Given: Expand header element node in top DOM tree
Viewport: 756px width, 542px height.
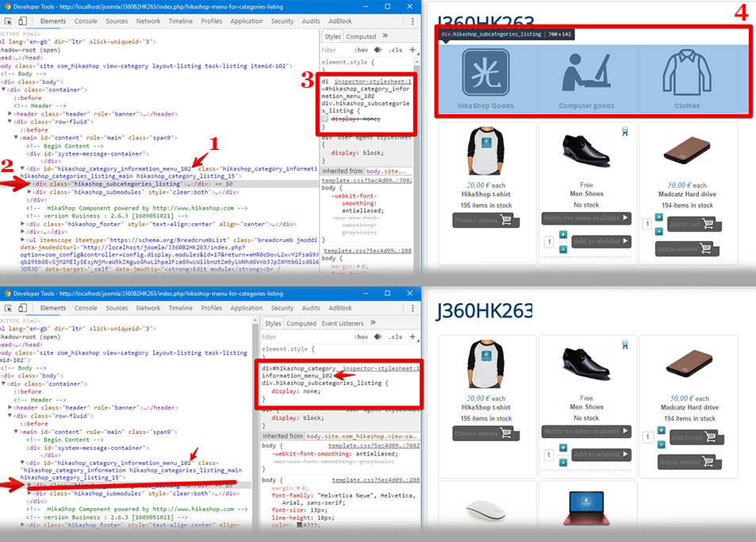Looking at the screenshot, I should [x=10, y=113].
